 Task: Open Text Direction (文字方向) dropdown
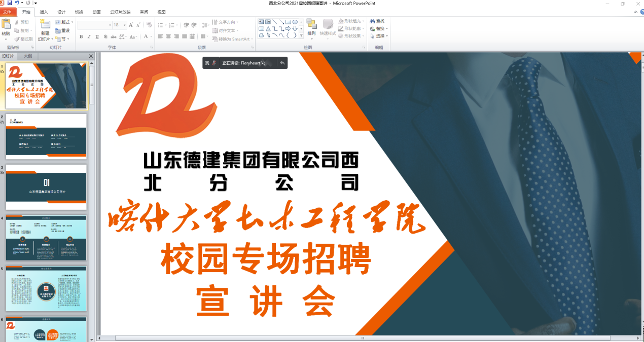coord(225,22)
